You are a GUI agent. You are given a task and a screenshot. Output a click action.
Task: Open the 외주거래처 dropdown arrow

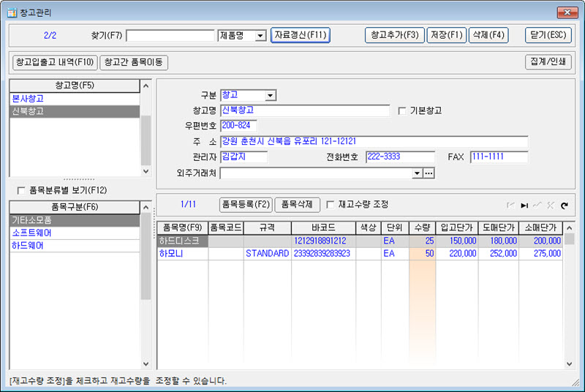point(418,173)
